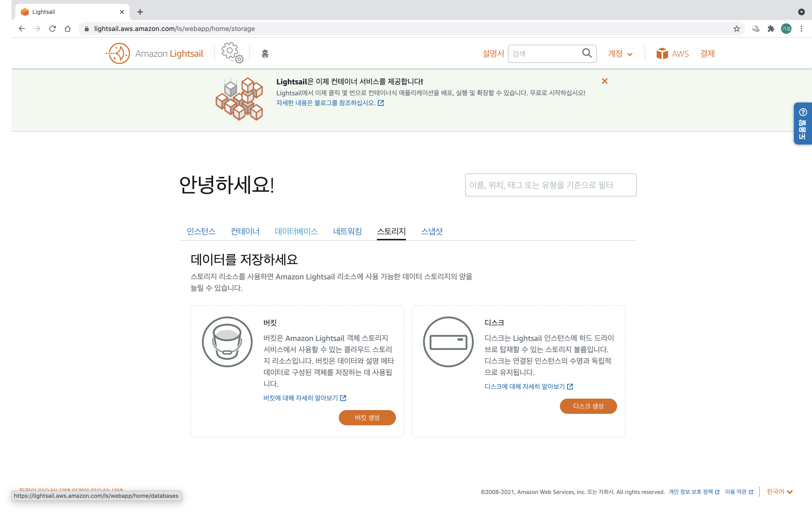Click the resource filter input field
Image resolution: width=812 pixels, height=514 pixels.
click(x=550, y=185)
